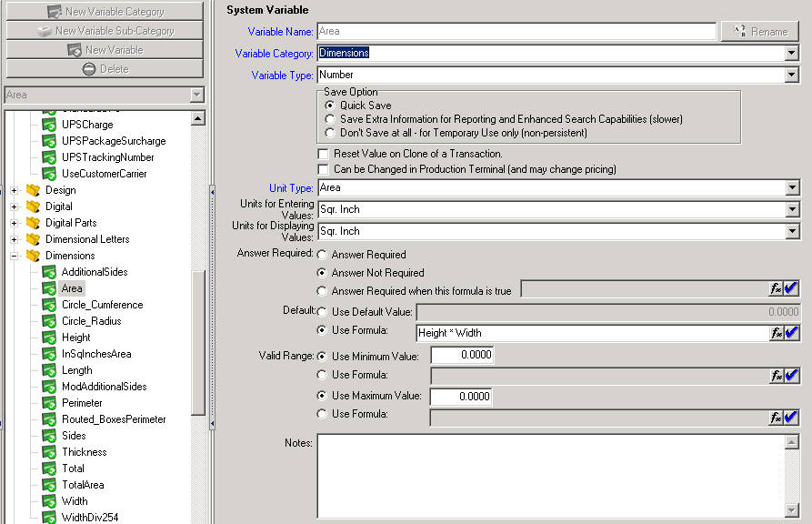Open the Area search combo above tree
This screenshot has height=524, width=812.
point(196,95)
